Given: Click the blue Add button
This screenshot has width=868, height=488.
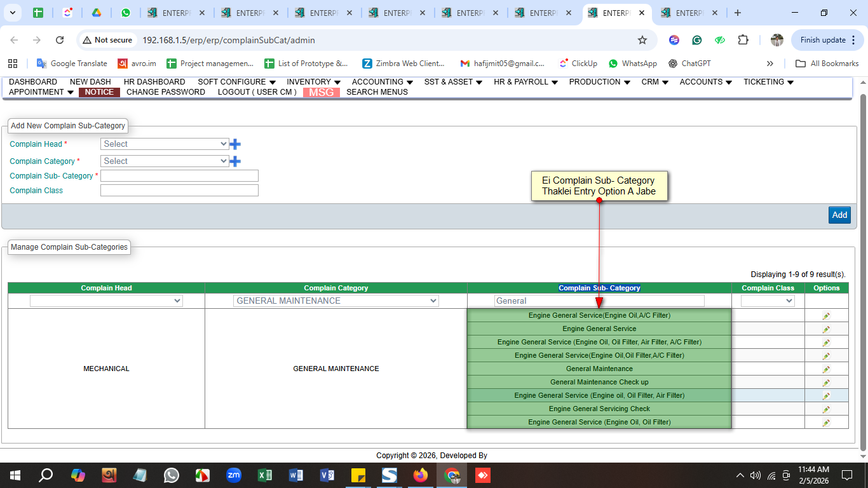Looking at the screenshot, I should 839,215.
